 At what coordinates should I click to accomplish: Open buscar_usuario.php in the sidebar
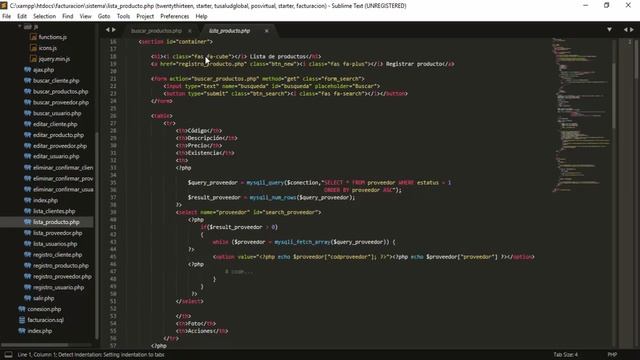[57, 113]
